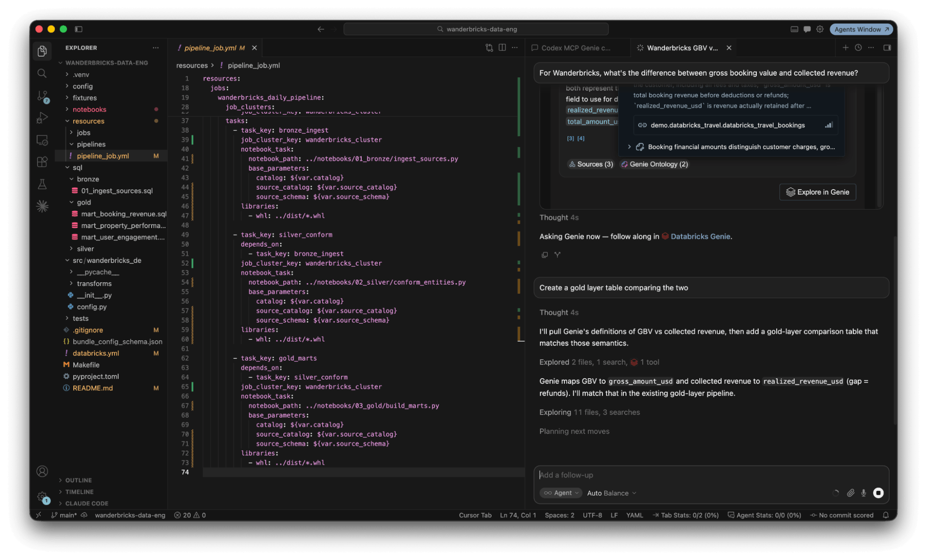Expand the OUTLINE section
This screenshot has width=927, height=560.
[x=78, y=480]
